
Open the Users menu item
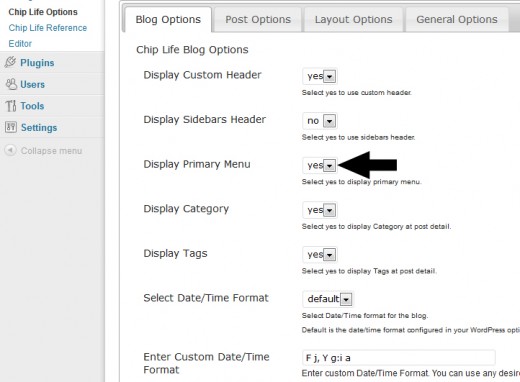tap(32, 84)
